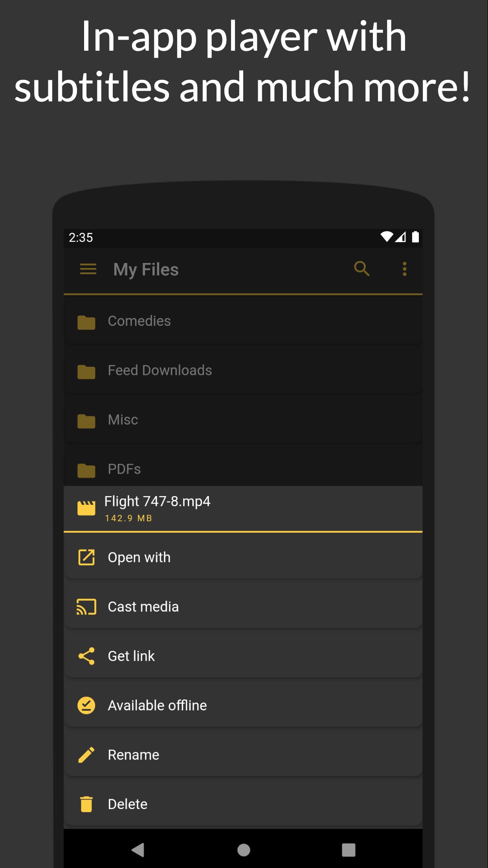Click the video clapperboard icon for Flight 747-8.mp4
This screenshot has height=868, width=488.
point(86,508)
